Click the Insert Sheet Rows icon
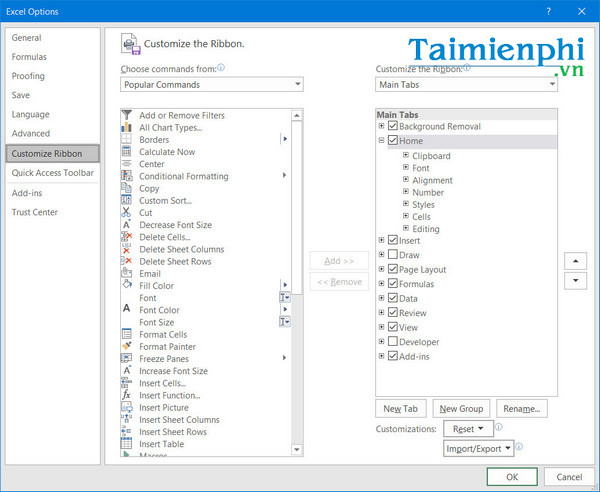The image size is (600, 492). [127, 432]
